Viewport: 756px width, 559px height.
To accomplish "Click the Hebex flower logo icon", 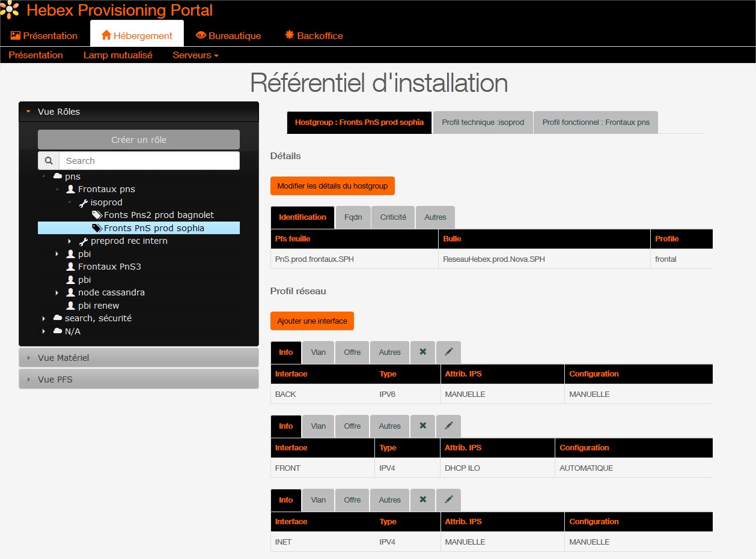I will pyautogui.click(x=10, y=10).
